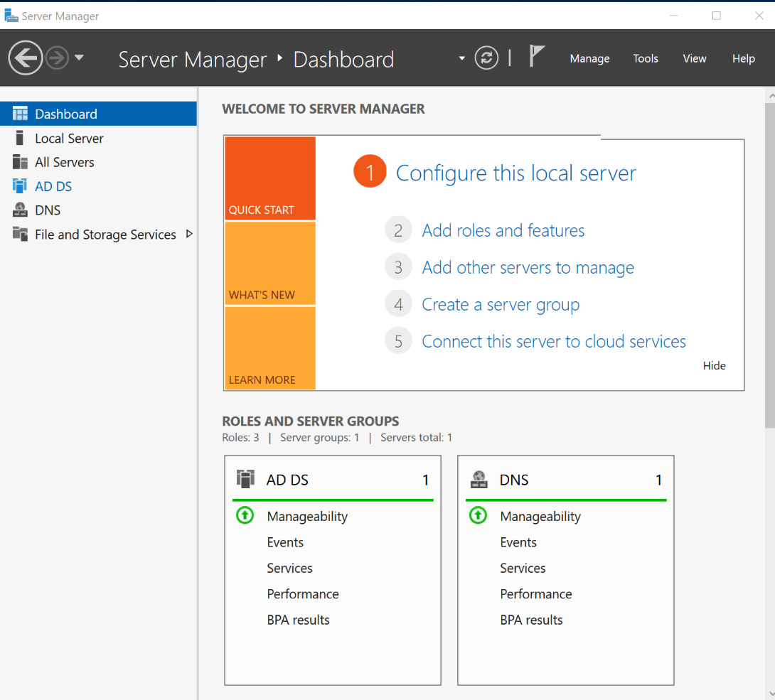Image resolution: width=775 pixels, height=700 pixels.
Task: Click Add roles and features link
Action: pos(503,231)
